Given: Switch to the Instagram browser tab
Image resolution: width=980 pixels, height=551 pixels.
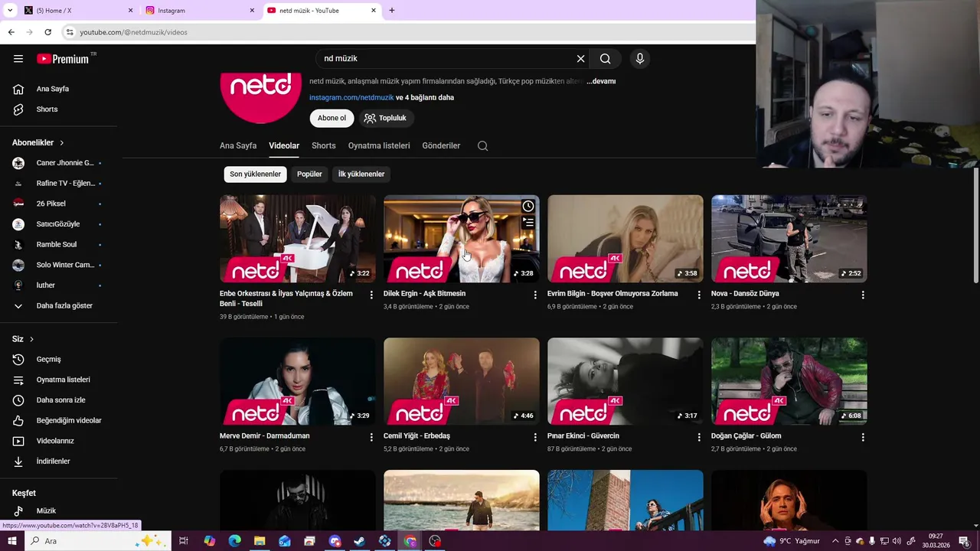Looking at the screenshot, I should tap(200, 11).
